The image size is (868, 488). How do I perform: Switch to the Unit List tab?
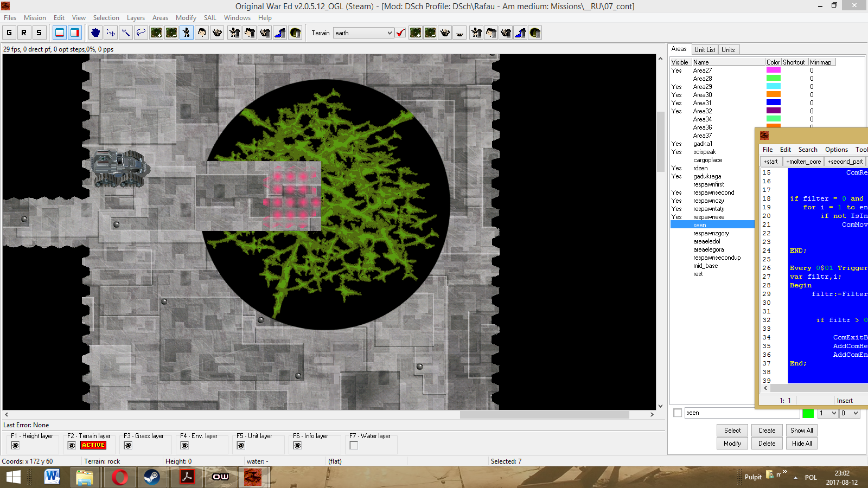tap(705, 50)
